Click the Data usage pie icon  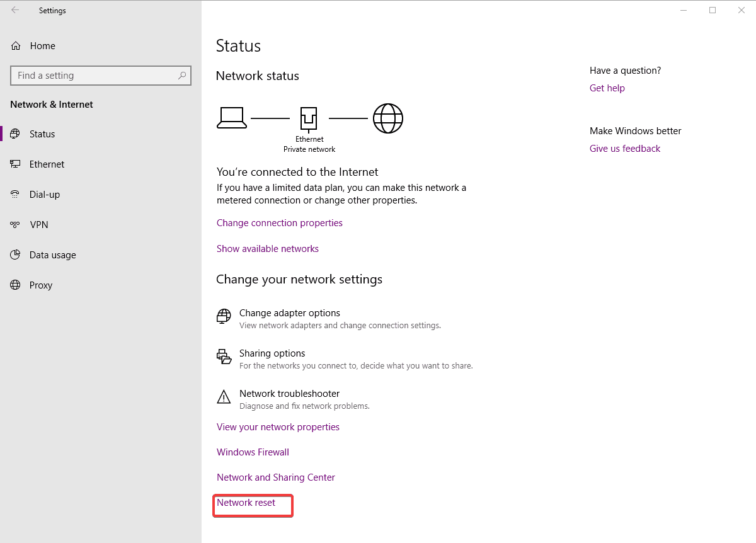(x=15, y=254)
